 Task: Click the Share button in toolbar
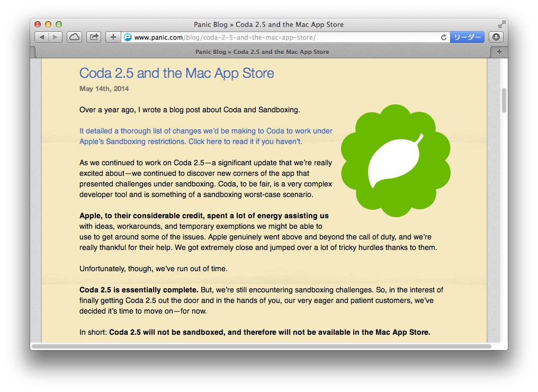(x=94, y=37)
